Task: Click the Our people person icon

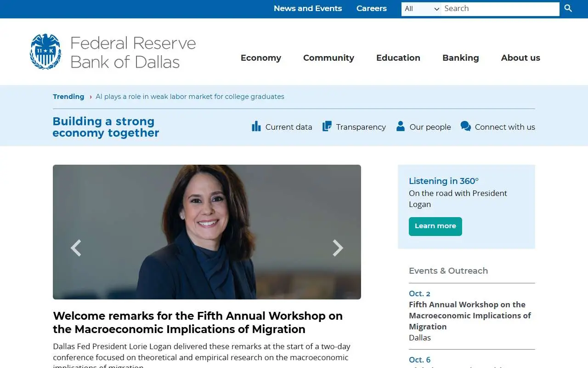Action: pyautogui.click(x=401, y=126)
